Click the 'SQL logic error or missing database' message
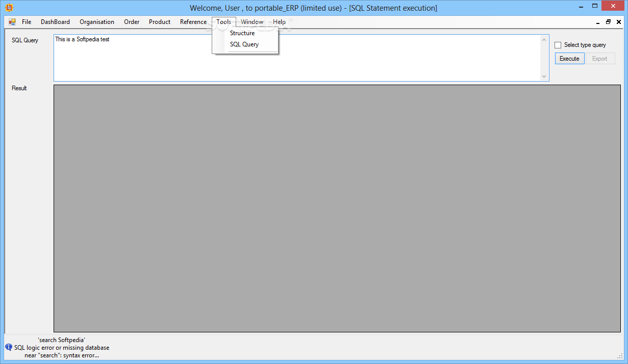 tap(62, 348)
